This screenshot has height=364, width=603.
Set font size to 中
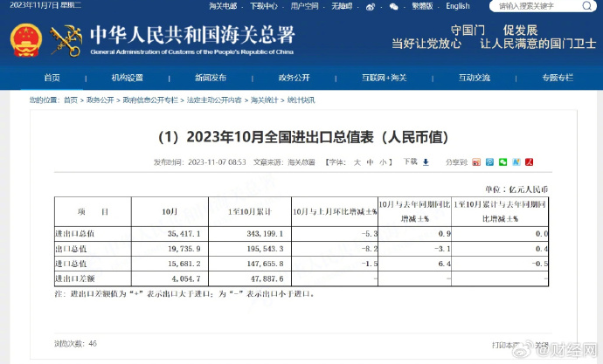coord(370,162)
